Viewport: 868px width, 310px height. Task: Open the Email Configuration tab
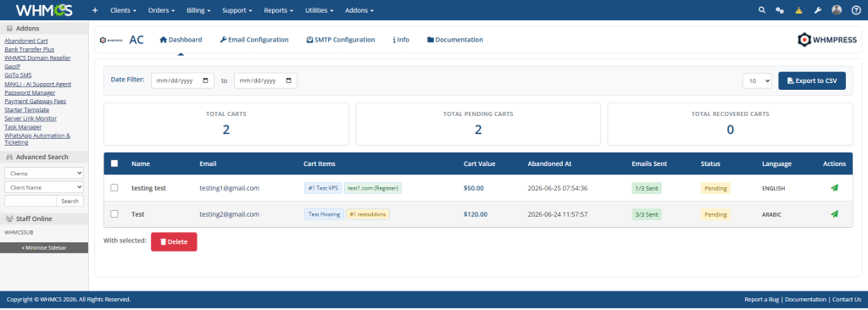(x=254, y=40)
